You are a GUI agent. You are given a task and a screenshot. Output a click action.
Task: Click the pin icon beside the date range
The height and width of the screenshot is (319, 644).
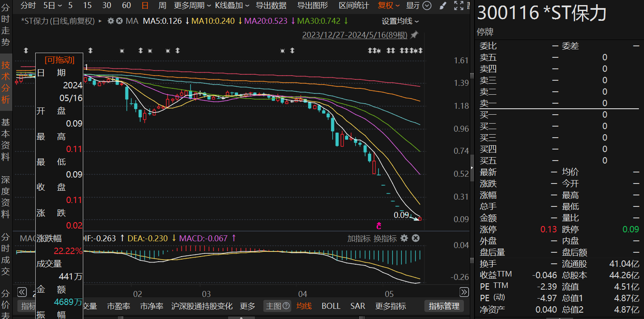[x=414, y=35]
